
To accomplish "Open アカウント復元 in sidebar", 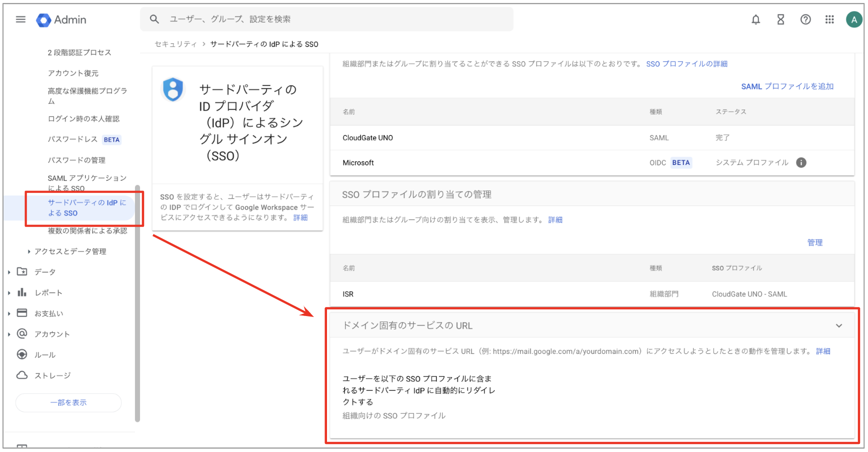I will coord(73,73).
